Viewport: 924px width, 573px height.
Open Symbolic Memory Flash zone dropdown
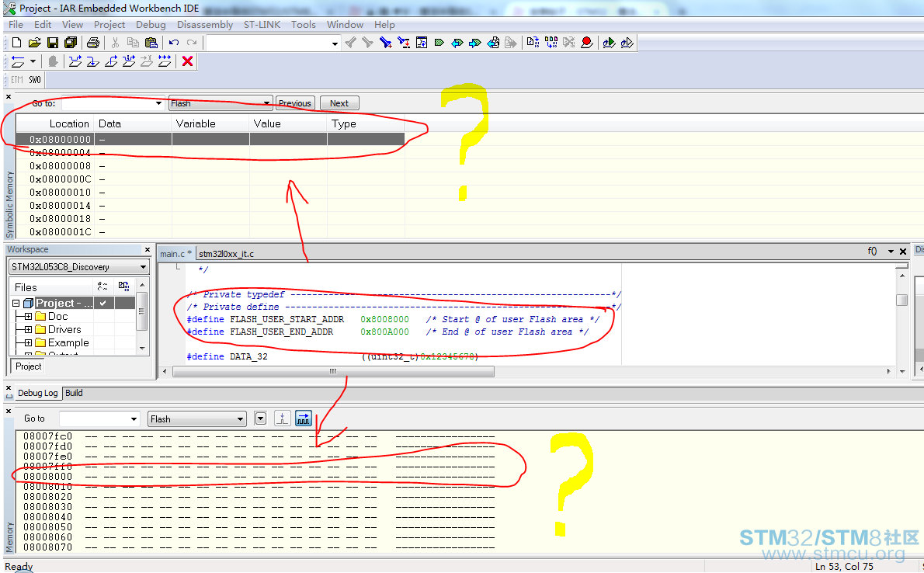tap(266, 104)
